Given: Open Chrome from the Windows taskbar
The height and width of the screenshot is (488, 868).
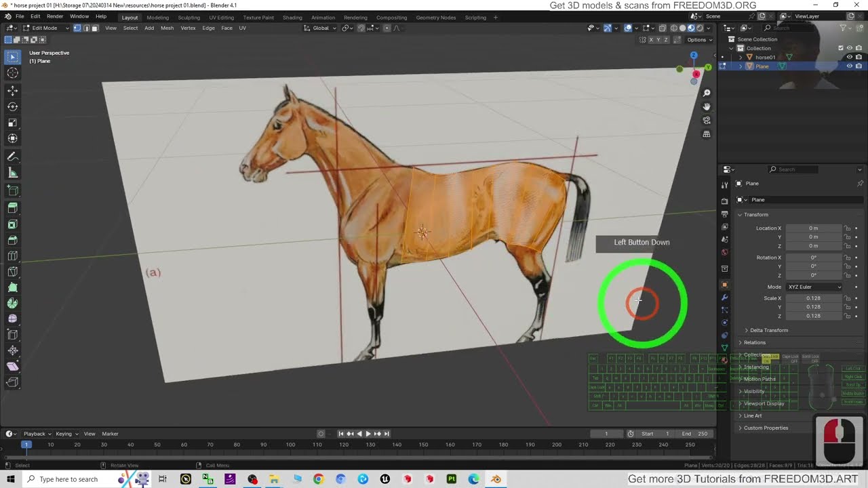Looking at the screenshot, I should (318, 479).
